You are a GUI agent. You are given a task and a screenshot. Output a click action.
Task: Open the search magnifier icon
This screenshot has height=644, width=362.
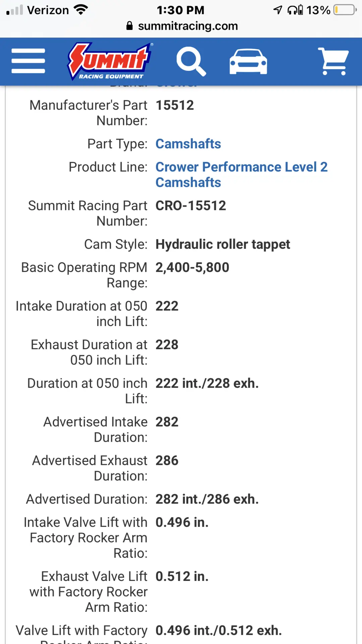(191, 61)
